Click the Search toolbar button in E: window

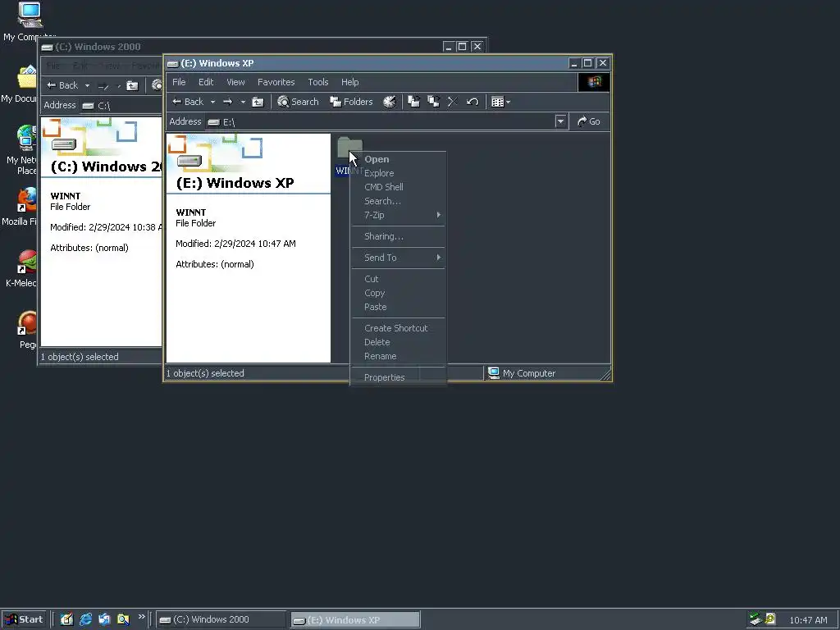(x=298, y=102)
